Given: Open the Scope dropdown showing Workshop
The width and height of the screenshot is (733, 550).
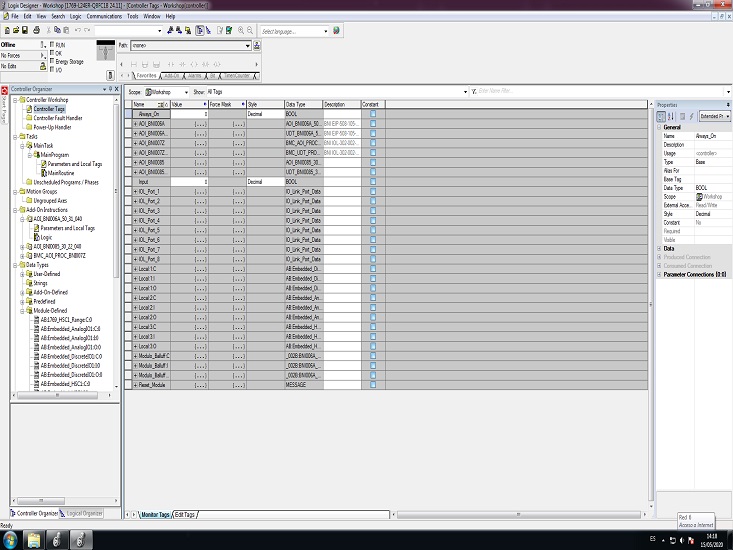Looking at the screenshot, I should 187,91.
